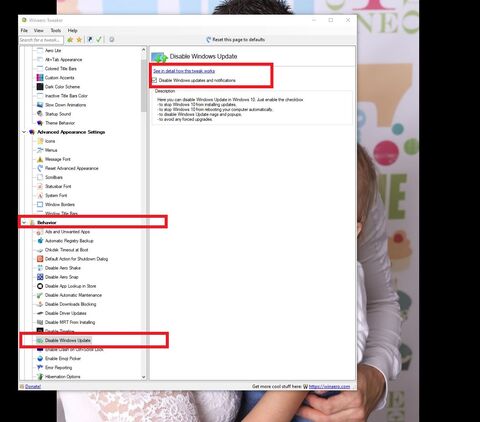Click the System Font letter icon
Image resolution: width=480 pixels, height=422 pixels.
pyautogui.click(x=40, y=195)
